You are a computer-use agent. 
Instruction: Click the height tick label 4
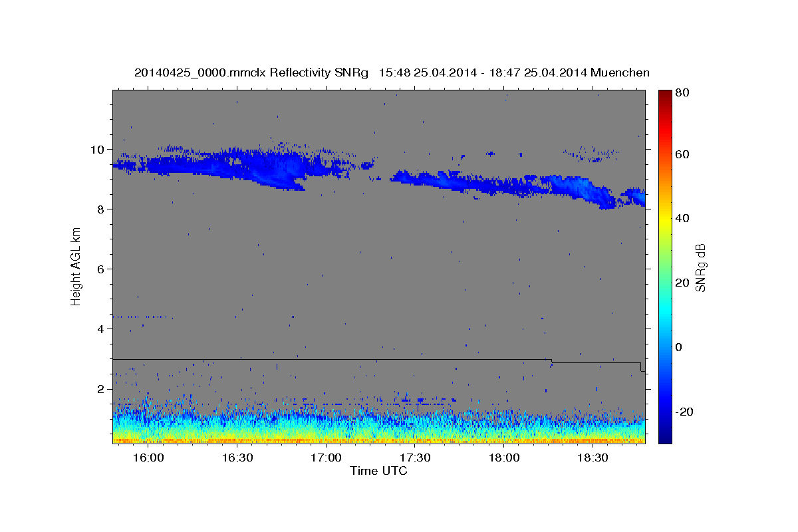102,329
